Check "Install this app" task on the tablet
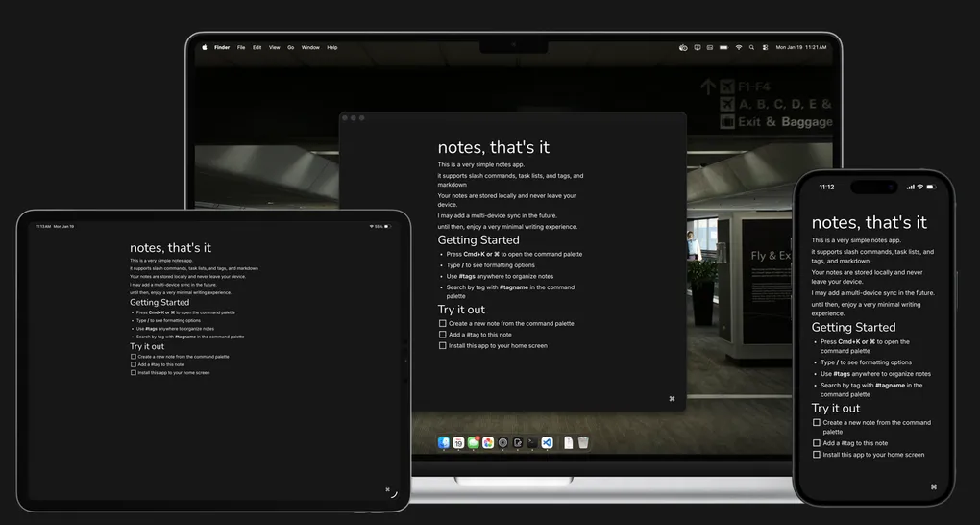This screenshot has width=980, height=525. coord(134,372)
